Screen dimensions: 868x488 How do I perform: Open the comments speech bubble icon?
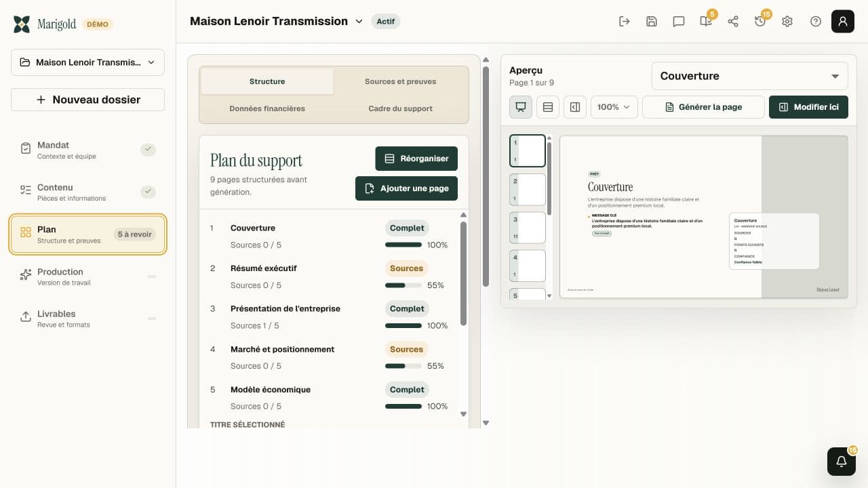[x=679, y=21]
